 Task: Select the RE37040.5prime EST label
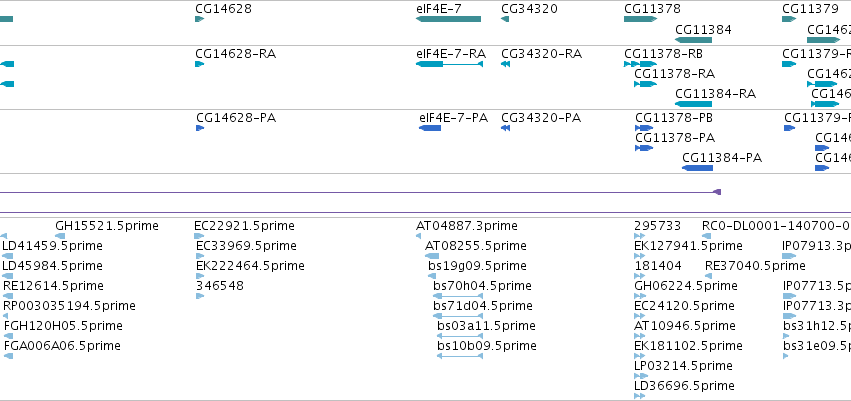tap(755, 266)
